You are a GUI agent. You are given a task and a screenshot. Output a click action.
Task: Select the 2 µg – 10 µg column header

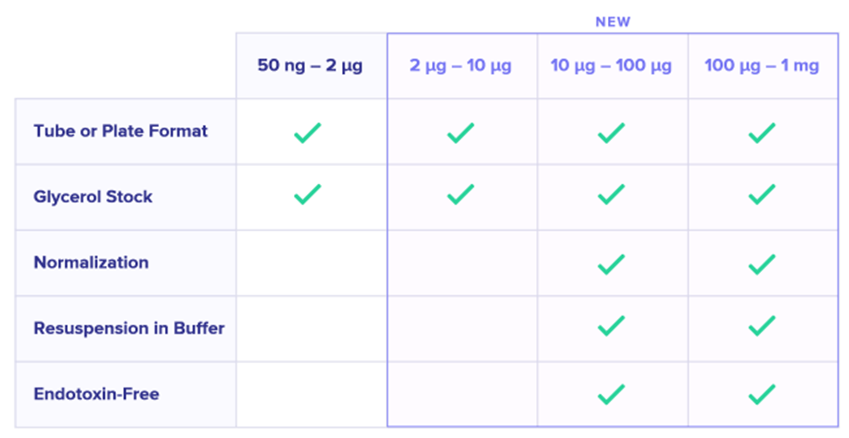(x=460, y=66)
